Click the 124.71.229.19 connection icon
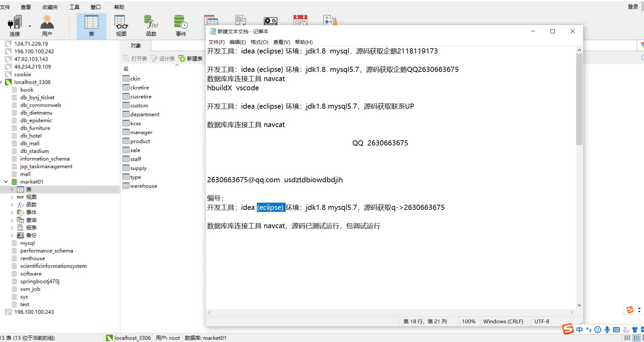Screen dimensions: 644x342 tap(9, 44)
